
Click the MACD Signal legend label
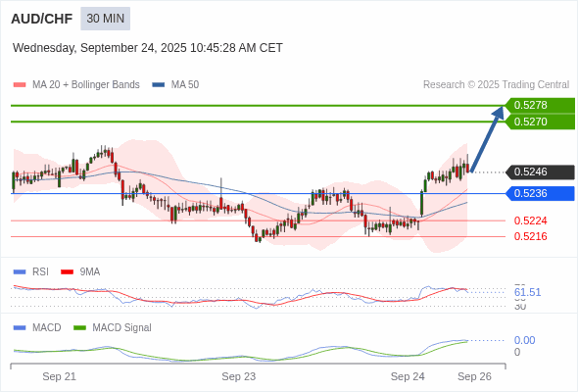122,328
